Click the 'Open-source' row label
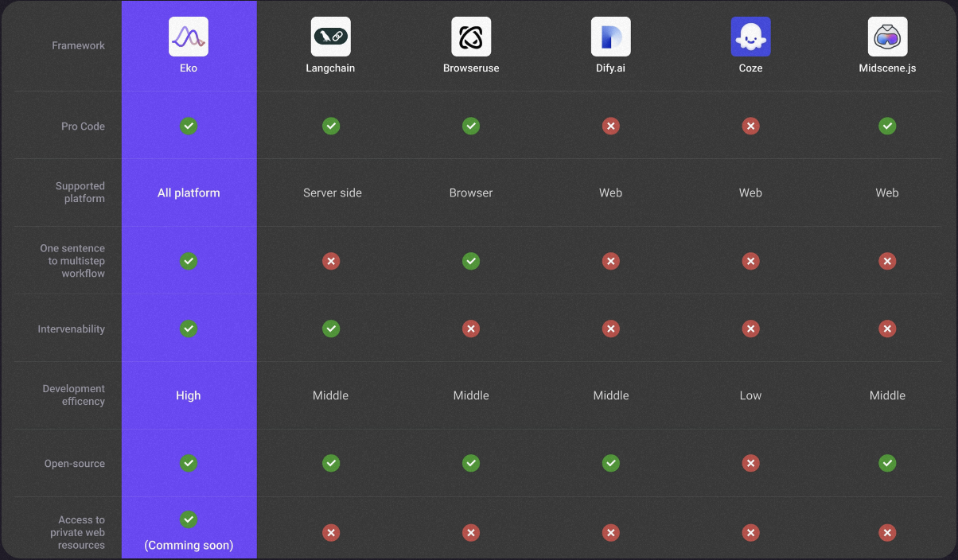The height and width of the screenshot is (560, 958). 75,463
